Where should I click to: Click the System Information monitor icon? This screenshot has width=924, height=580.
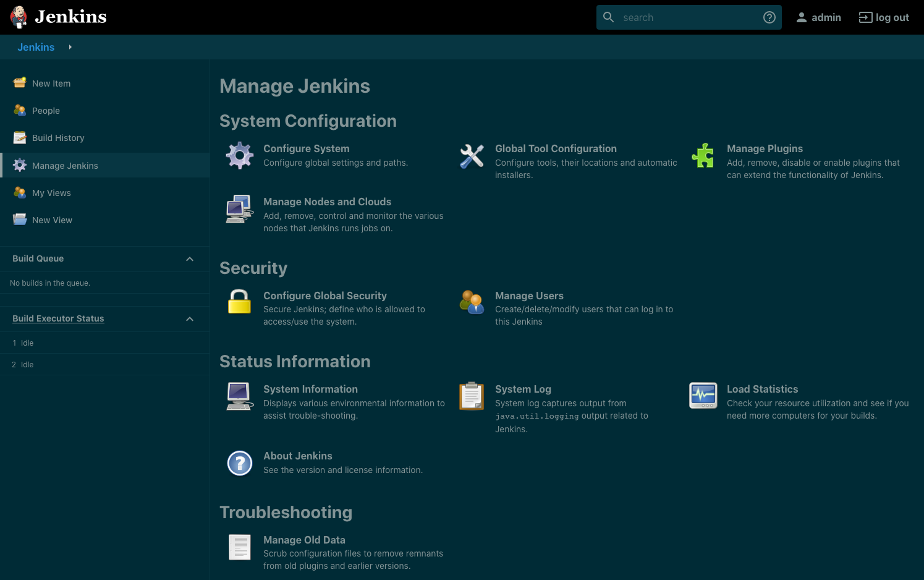(240, 396)
